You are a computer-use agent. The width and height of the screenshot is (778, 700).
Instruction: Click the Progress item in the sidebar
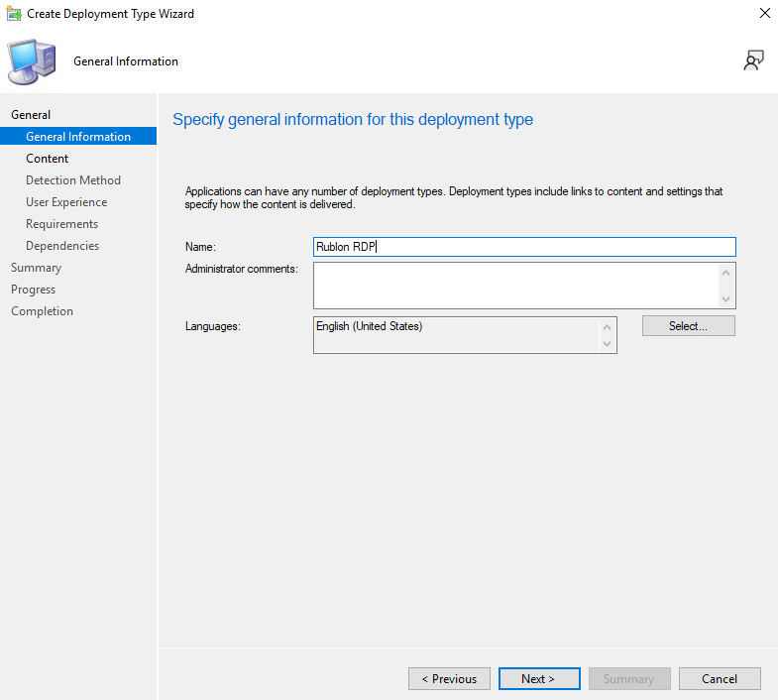click(33, 290)
